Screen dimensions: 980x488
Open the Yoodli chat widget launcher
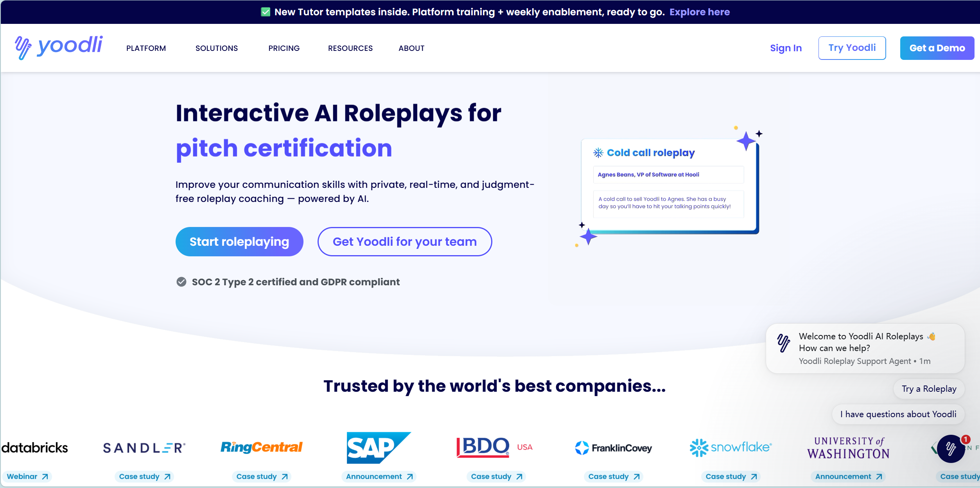951,448
